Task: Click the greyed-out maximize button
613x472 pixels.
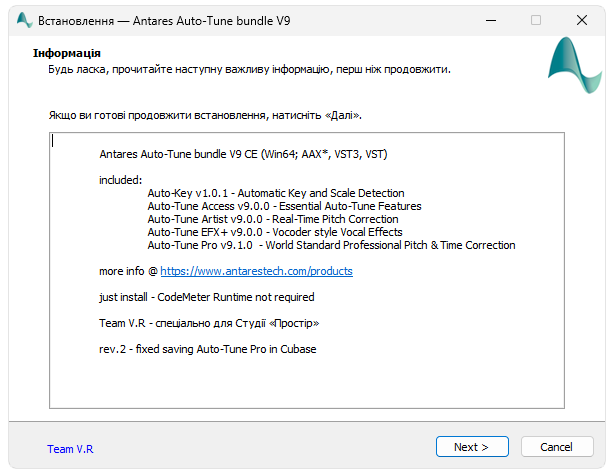Action: point(536,19)
